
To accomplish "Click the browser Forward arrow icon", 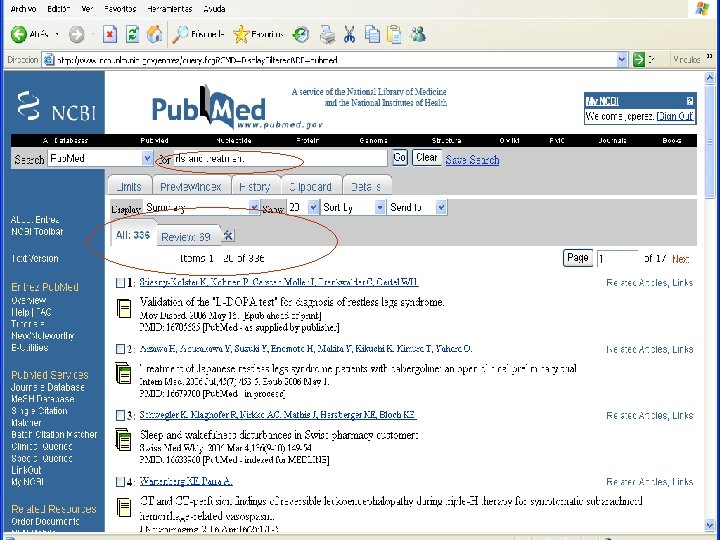I will 77,34.
